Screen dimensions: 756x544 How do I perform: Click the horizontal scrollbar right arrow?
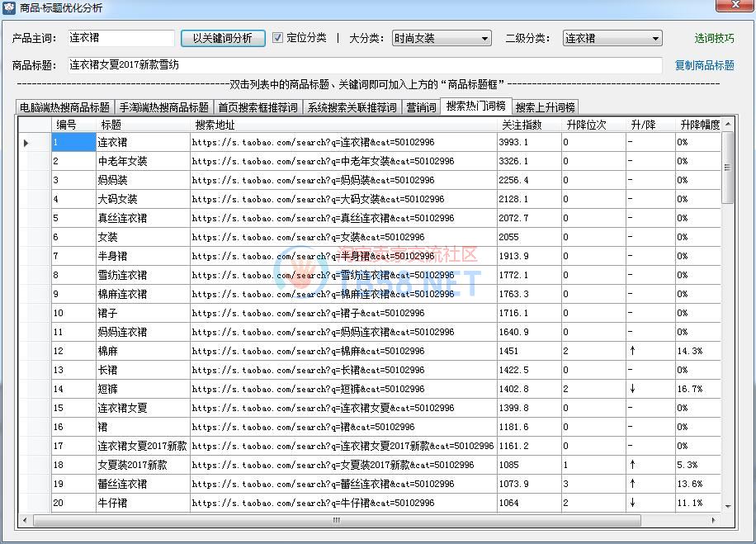717,520
